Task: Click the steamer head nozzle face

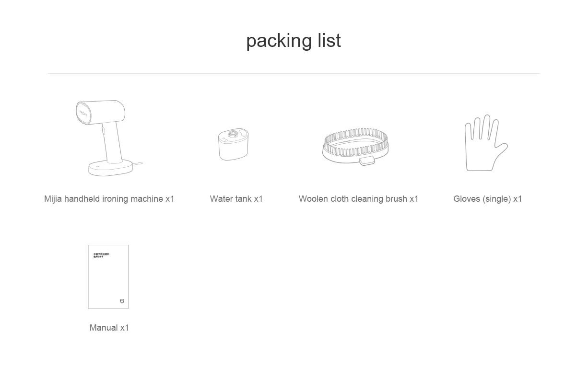Action: pyautogui.click(x=83, y=114)
